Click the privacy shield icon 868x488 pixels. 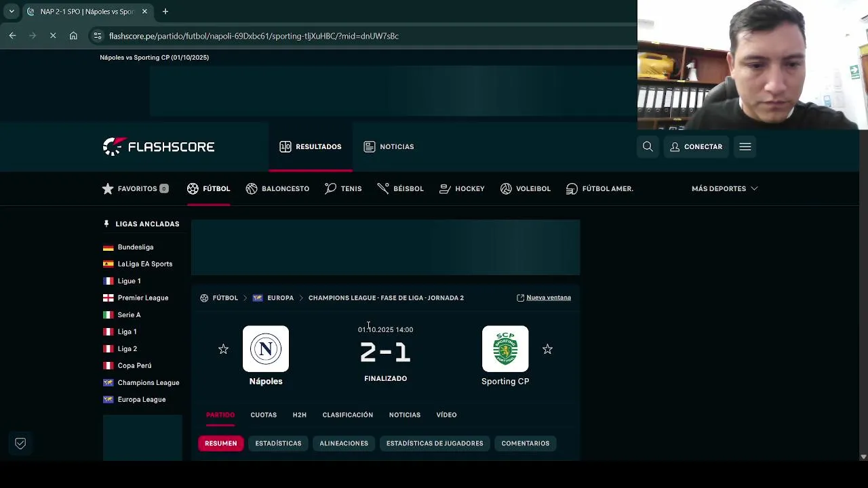point(20,443)
